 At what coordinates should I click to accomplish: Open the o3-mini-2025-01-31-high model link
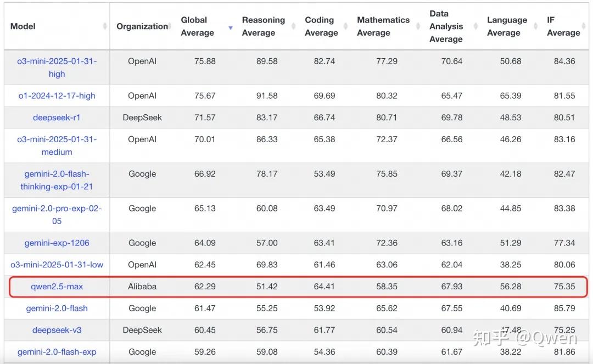[57, 68]
